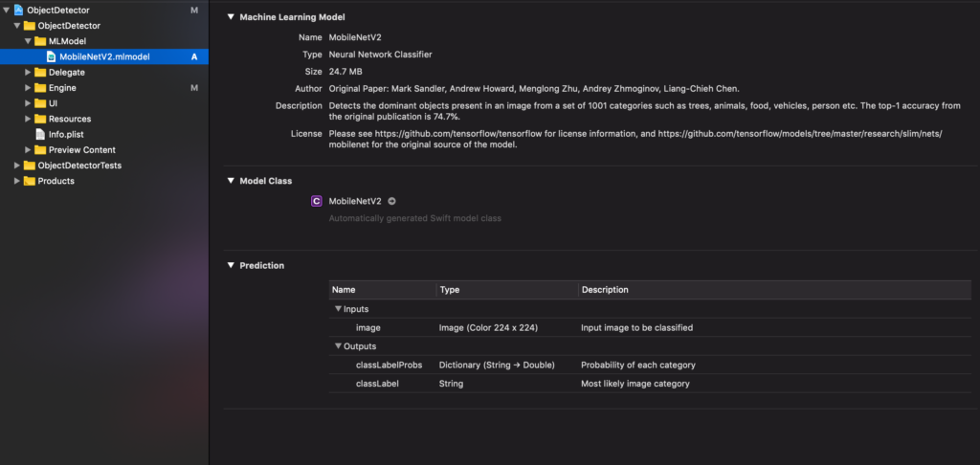Collapse the ObjectDetector project root triangle
Image resolution: width=980 pixels, height=465 pixels.
point(7,10)
